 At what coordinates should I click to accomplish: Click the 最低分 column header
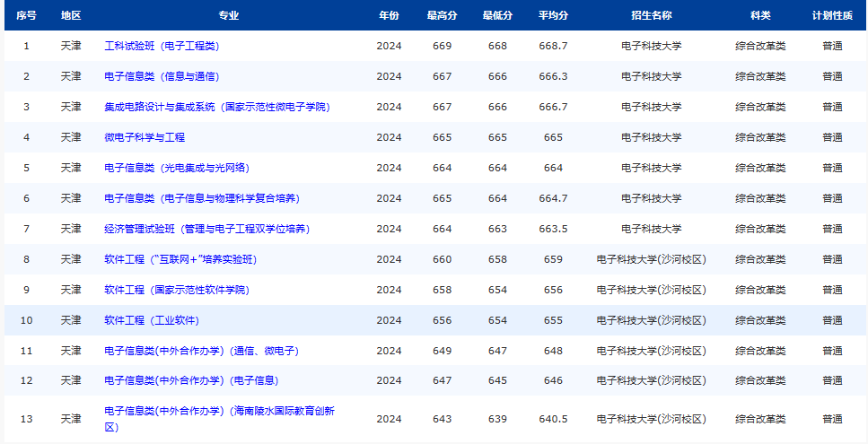pos(497,15)
